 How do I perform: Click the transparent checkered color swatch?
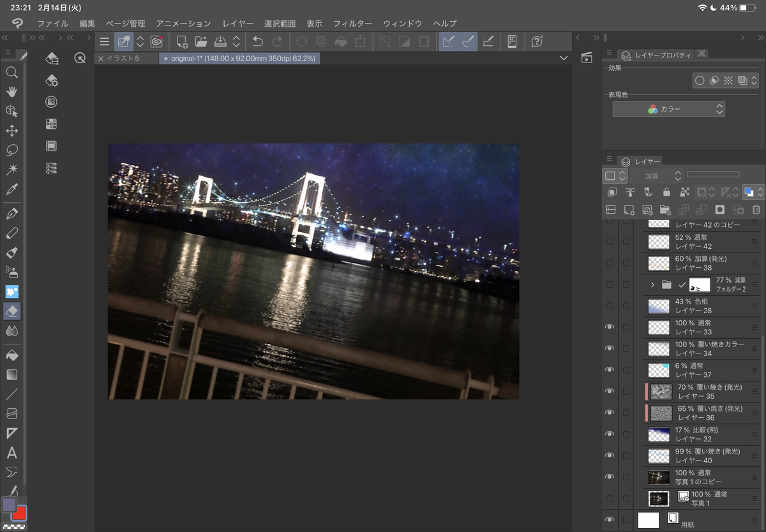click(x=13, y=527)
